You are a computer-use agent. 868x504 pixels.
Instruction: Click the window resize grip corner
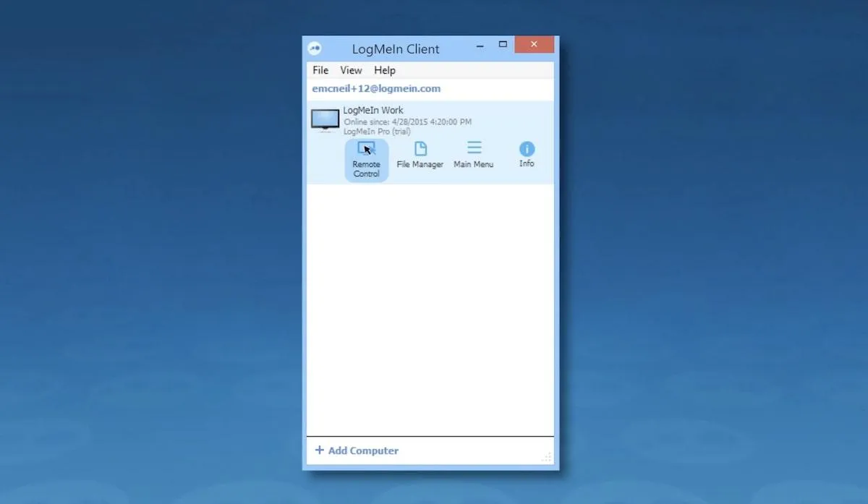(x=547, y=457)
